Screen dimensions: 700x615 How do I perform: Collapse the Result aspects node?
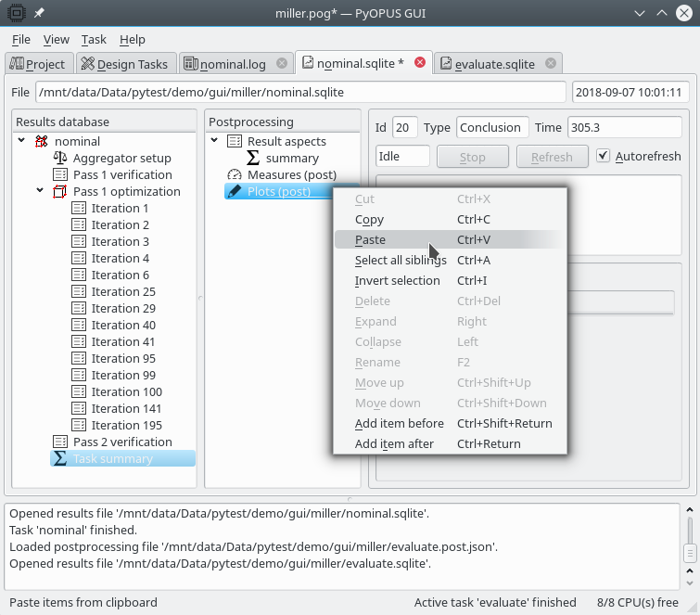pos(214,142)
